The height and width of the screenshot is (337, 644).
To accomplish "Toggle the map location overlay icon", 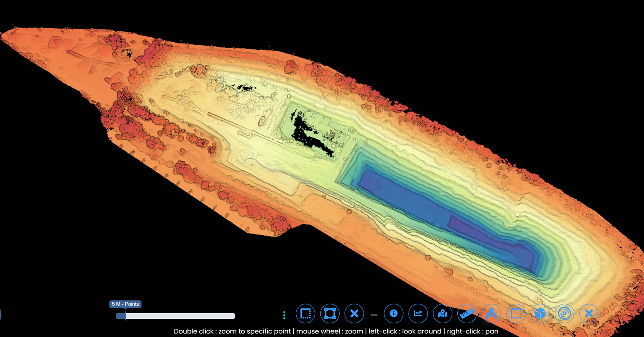I will click(x=443, y=314).
